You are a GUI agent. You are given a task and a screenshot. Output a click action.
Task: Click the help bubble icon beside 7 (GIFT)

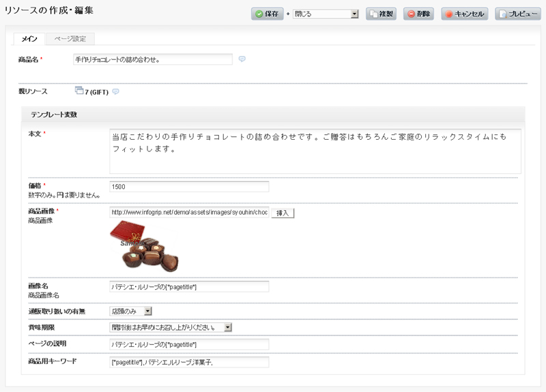pos(115,91)
